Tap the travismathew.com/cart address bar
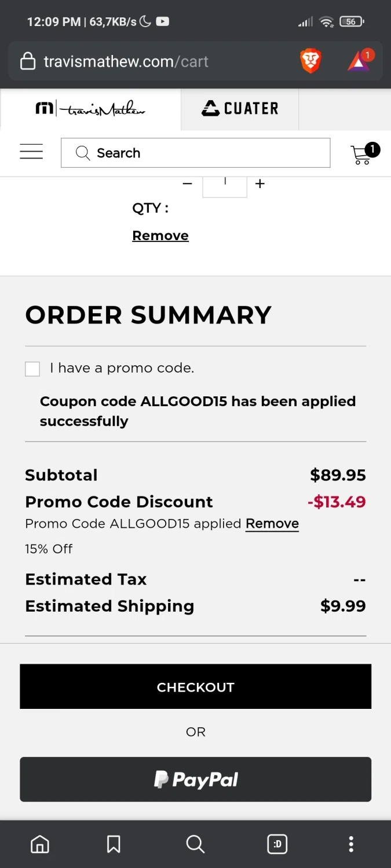Screen dimensions: 391x868 coord(151,61)
